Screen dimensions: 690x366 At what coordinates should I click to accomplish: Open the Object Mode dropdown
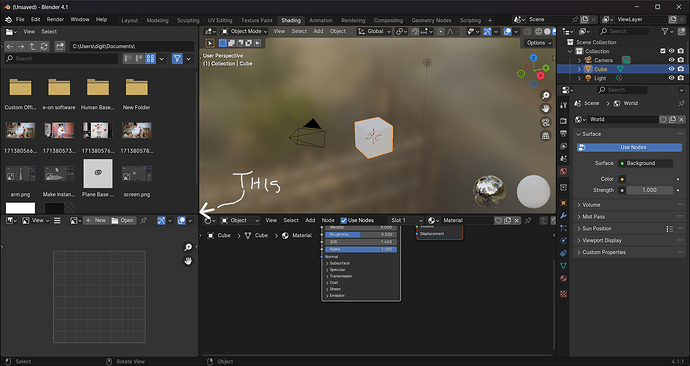click(x=244, y=31)
